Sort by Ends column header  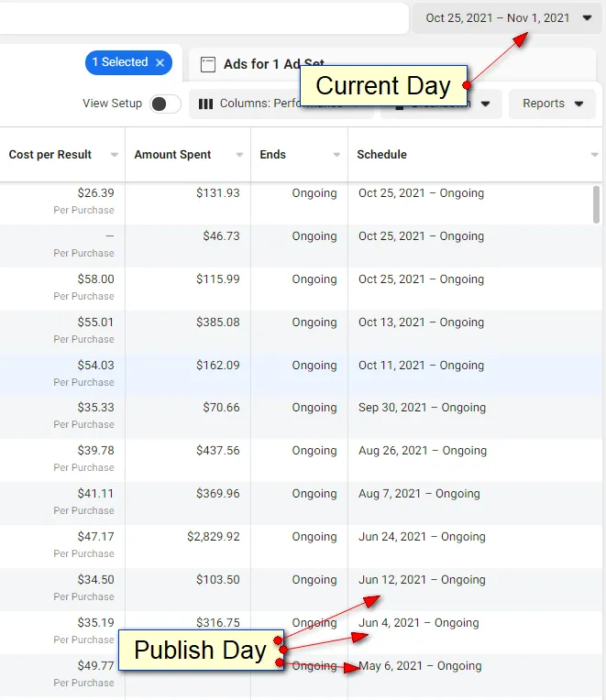273,155
